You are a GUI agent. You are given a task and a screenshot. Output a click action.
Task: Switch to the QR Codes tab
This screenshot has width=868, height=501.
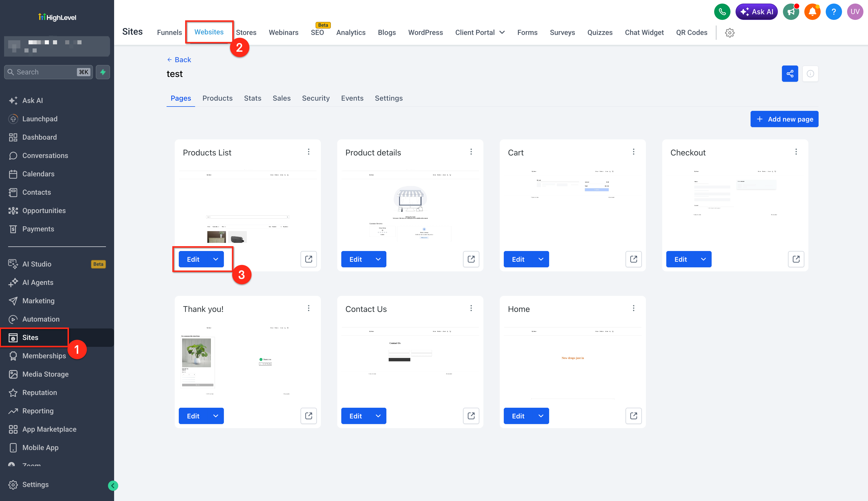click(691, 32)
